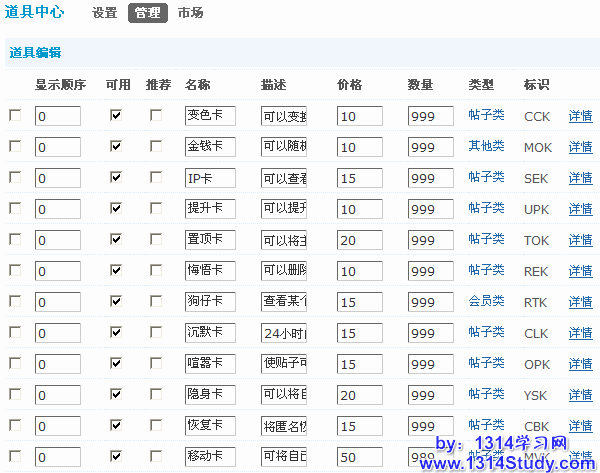600x473 pixels.
Task: Toggle 可用 checkbox for 置顶卡
Action: (x=116, y=240)
